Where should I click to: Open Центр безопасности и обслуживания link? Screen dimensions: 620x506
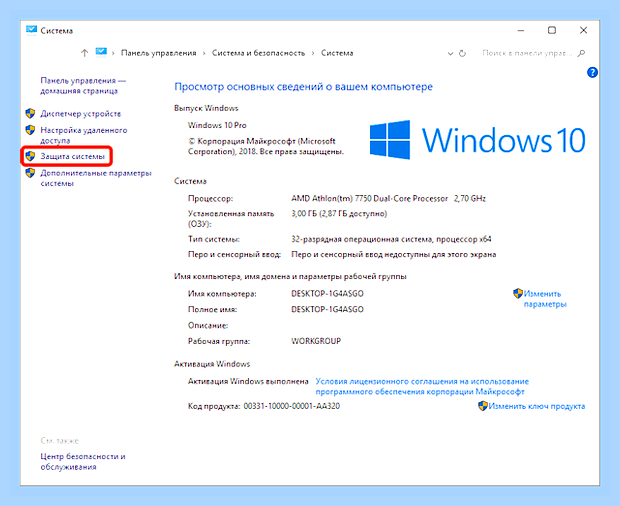[83, 462]
